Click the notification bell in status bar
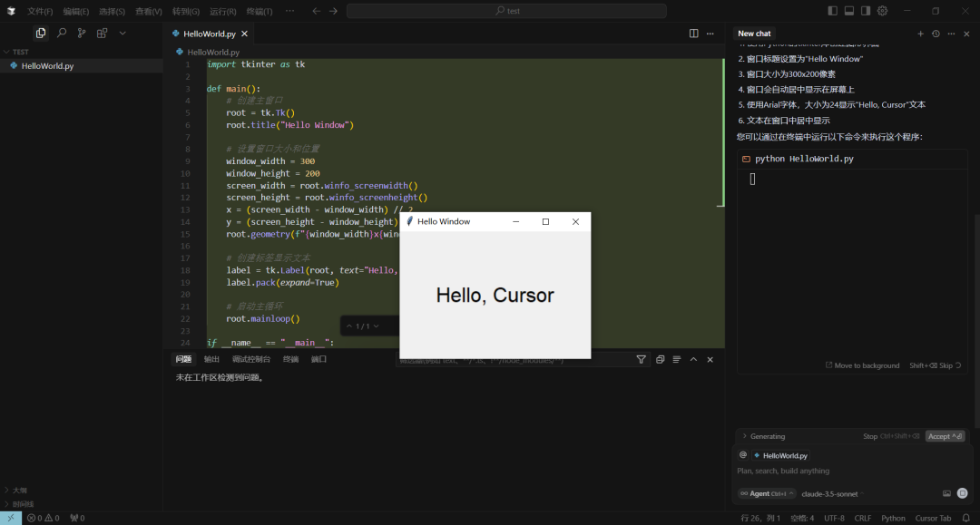 (966, 519)
